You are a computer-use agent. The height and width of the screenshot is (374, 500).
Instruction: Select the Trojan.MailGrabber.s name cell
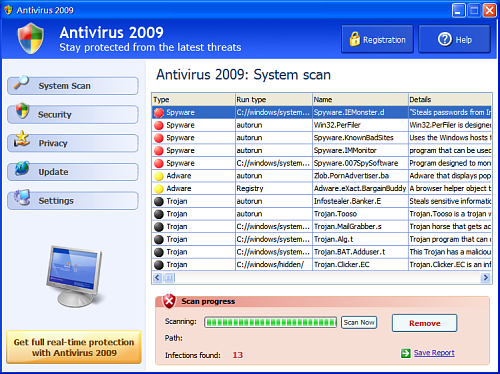coord(360,226)
